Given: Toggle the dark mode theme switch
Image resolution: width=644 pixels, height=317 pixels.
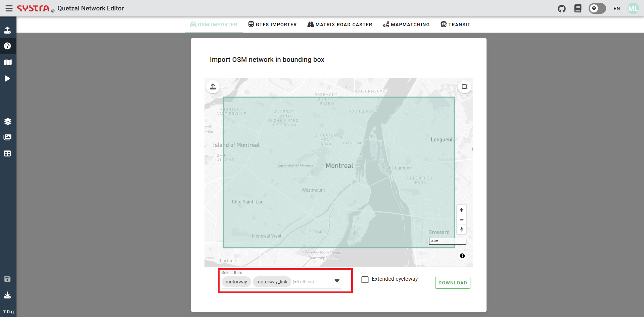Looking at the screenshot, I should pos(597,8).
